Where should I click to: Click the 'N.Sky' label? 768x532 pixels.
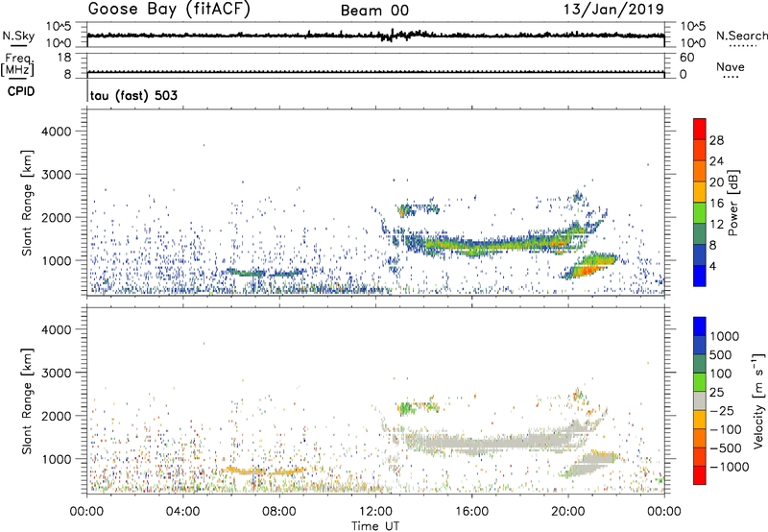pyautogui.click(x=18, y=36)
